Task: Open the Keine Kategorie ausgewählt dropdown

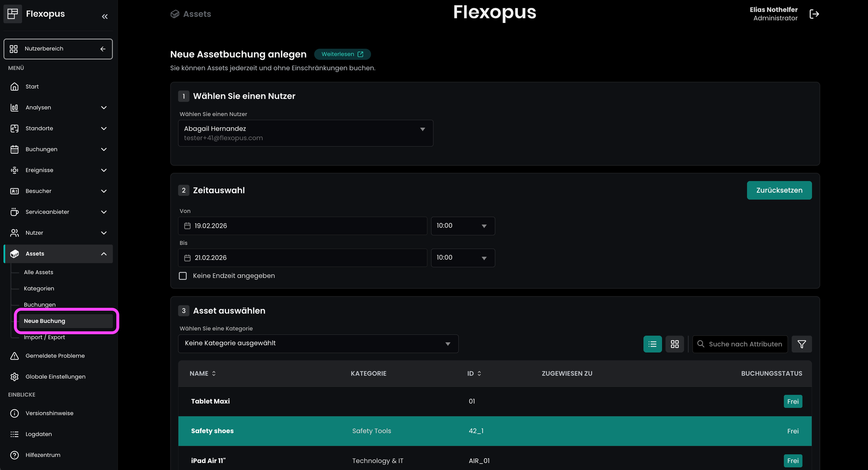Action: point(318,344)
